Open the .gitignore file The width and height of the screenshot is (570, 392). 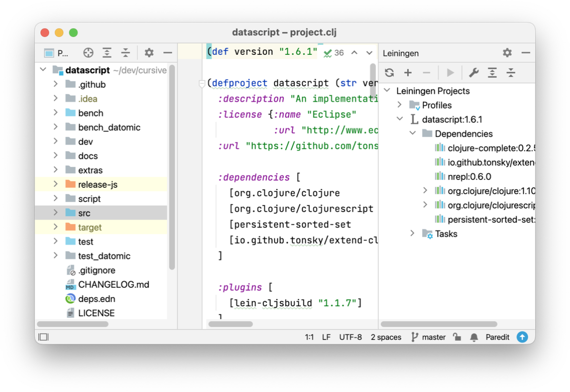point(102,270)
